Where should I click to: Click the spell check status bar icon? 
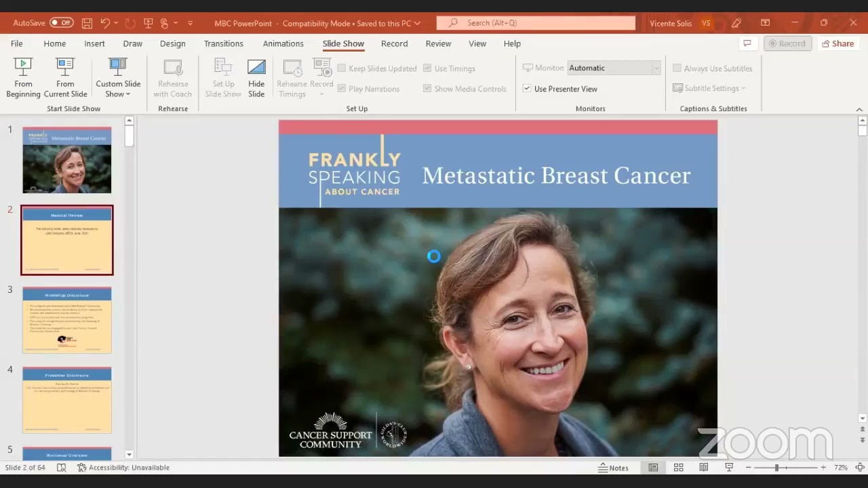62,468
